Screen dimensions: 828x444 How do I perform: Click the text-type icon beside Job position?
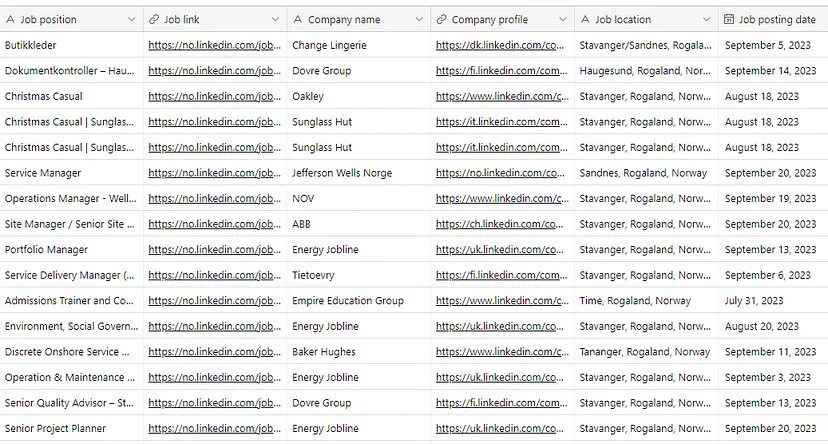(x=10, y=19)
